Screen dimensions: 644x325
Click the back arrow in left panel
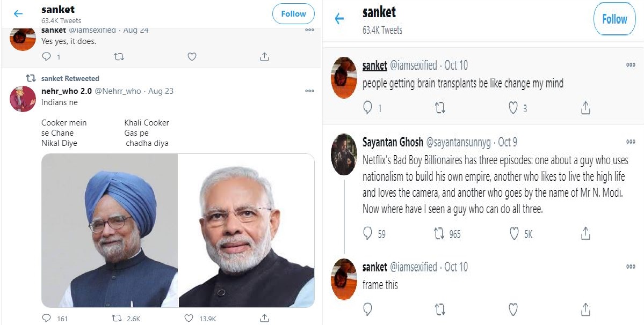click(18, 14)
